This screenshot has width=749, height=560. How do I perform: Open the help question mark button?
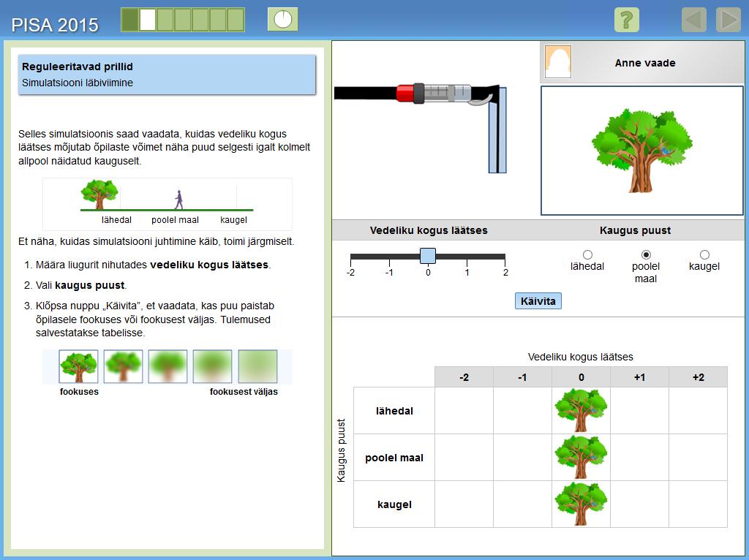pyautogui.click(x=626, y=20)
